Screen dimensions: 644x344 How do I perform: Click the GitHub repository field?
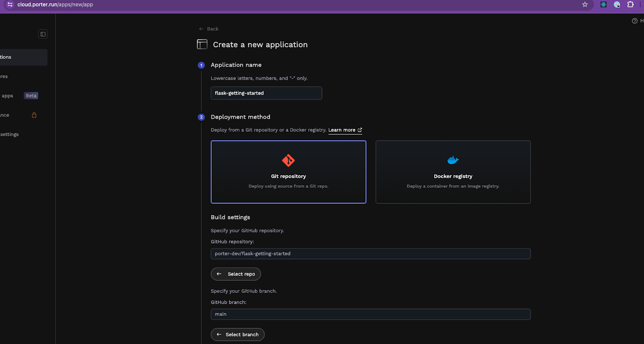[x=371, y=254]
